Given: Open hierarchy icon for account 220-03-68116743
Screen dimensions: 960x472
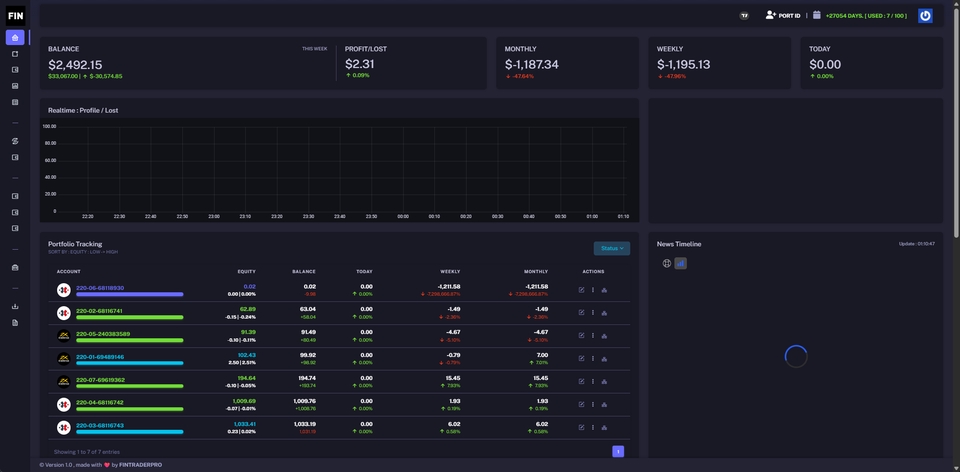Looking at the screenshot, I should coord(604,428).
